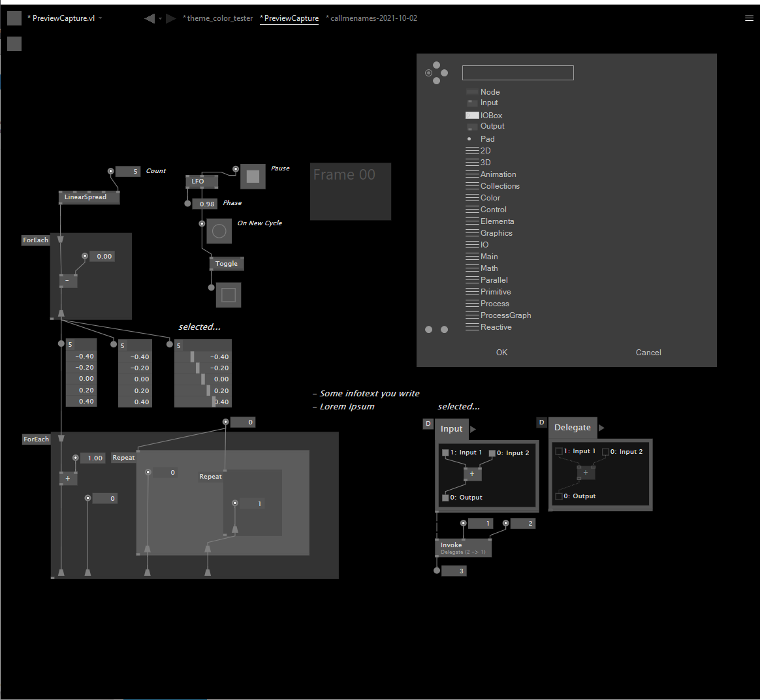The image size is (760, 700).
Task: Navigate forward with the right arrow
Action: point(170,18)
